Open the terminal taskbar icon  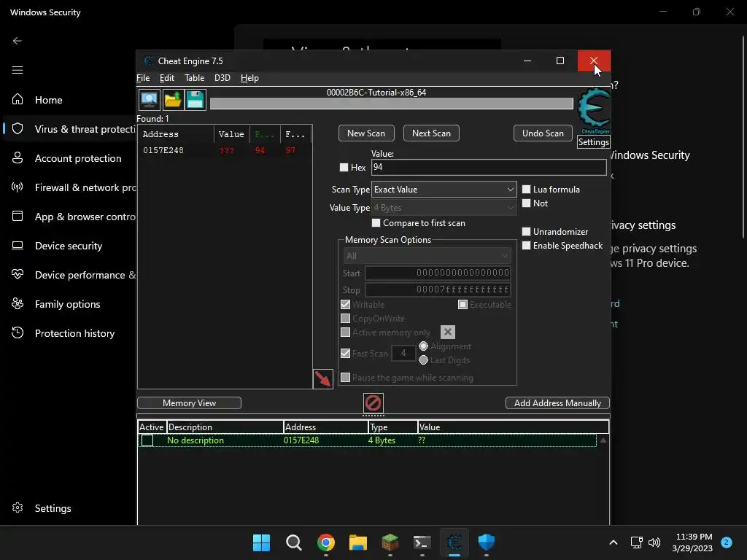point(422,542)
